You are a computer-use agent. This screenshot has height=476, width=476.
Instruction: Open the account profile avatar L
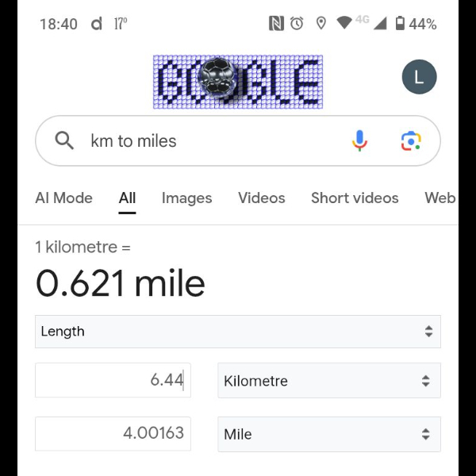click(419, 77)
